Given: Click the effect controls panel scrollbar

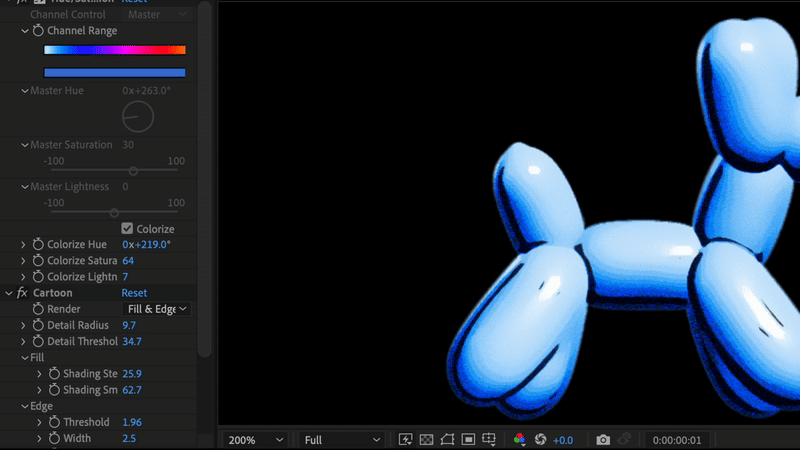Looking at the screenshot, I should point(205,179).
